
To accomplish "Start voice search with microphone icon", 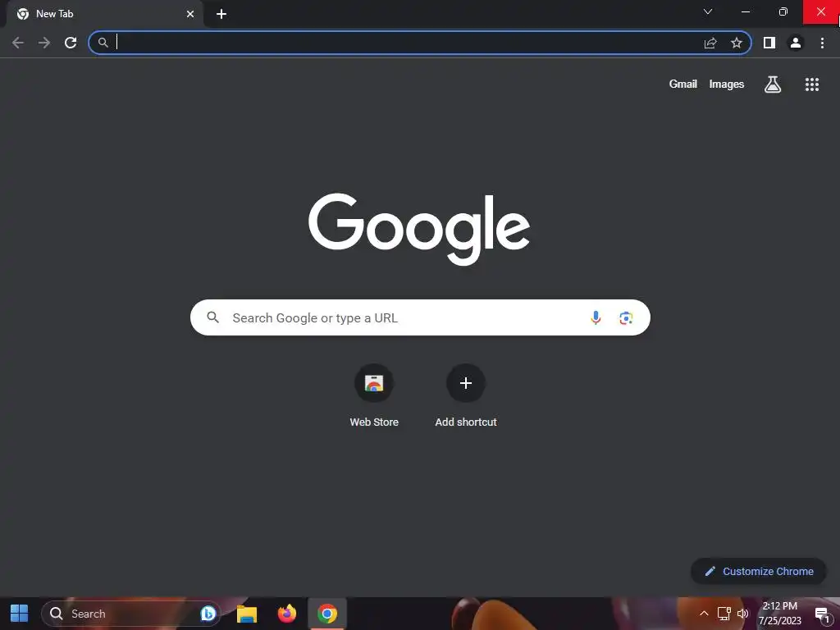I will pos(596,317).
